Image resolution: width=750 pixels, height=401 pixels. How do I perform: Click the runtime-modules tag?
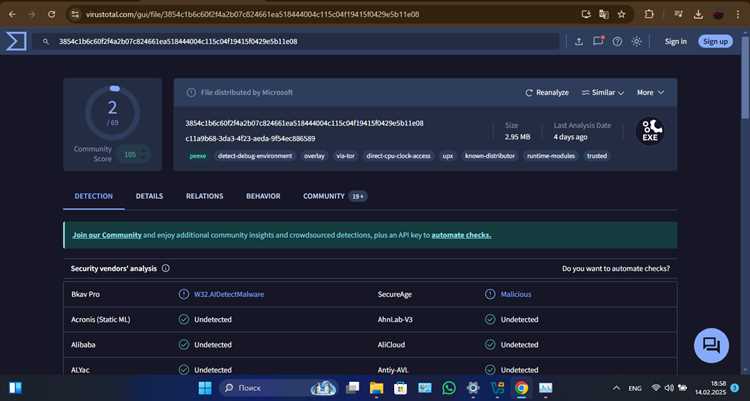coord(551,156)
